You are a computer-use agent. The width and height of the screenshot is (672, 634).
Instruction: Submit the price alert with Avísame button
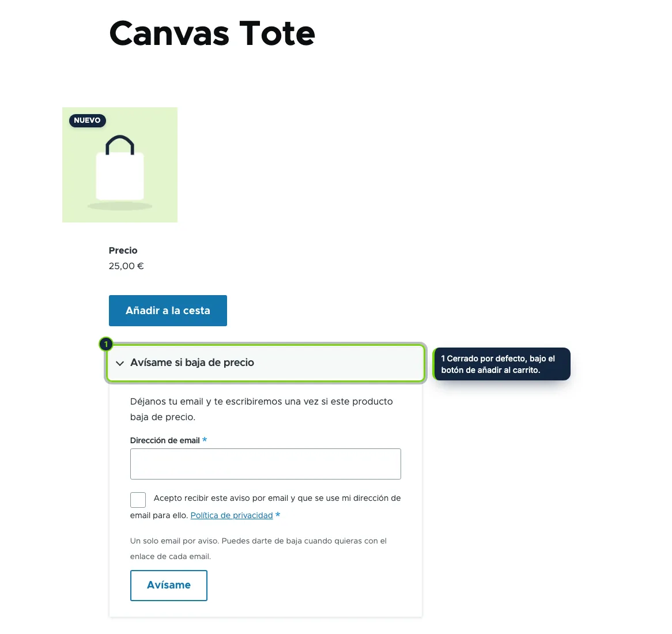(169, 585)
